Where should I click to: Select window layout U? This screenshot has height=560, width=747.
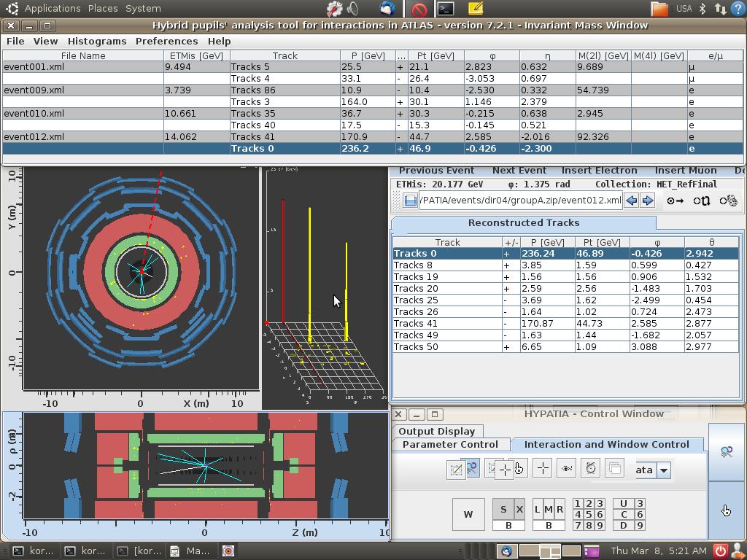(623, 503)
